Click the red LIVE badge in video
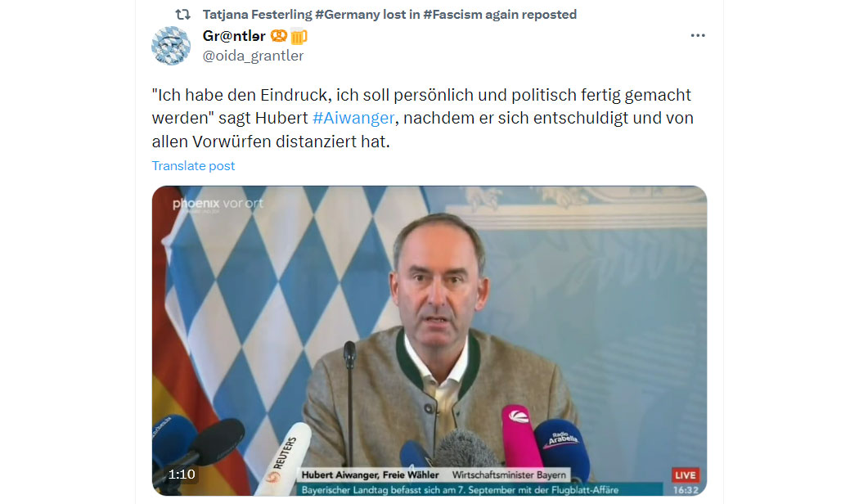This screenshot has height=504, width=859. [x=686, y=475]
